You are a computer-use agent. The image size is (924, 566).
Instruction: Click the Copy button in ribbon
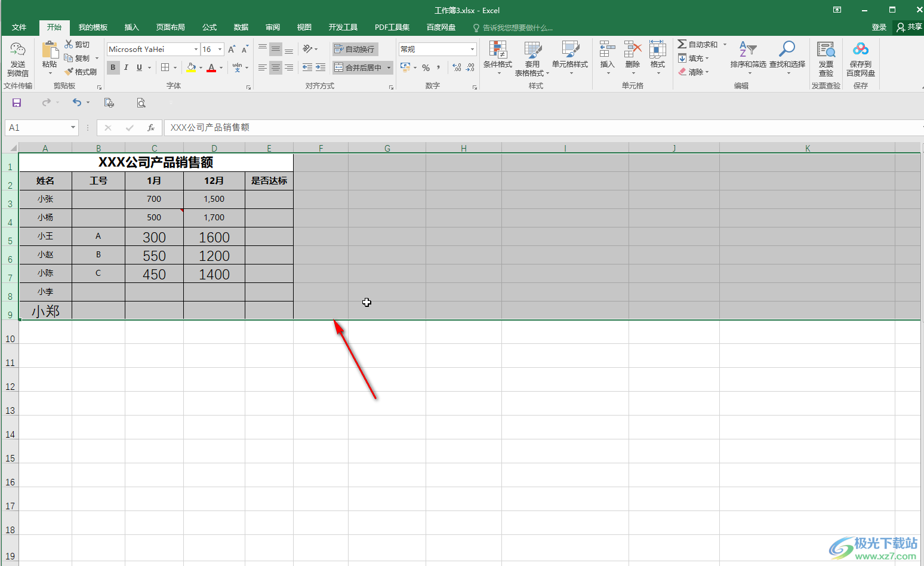(x=77, y=58)
